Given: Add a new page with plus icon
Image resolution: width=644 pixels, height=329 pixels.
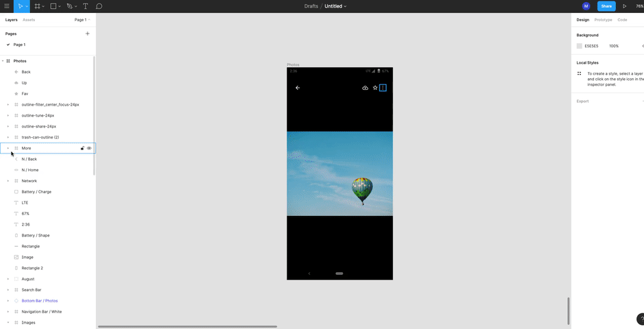Looking at the screenshot, I should [88, 34].
